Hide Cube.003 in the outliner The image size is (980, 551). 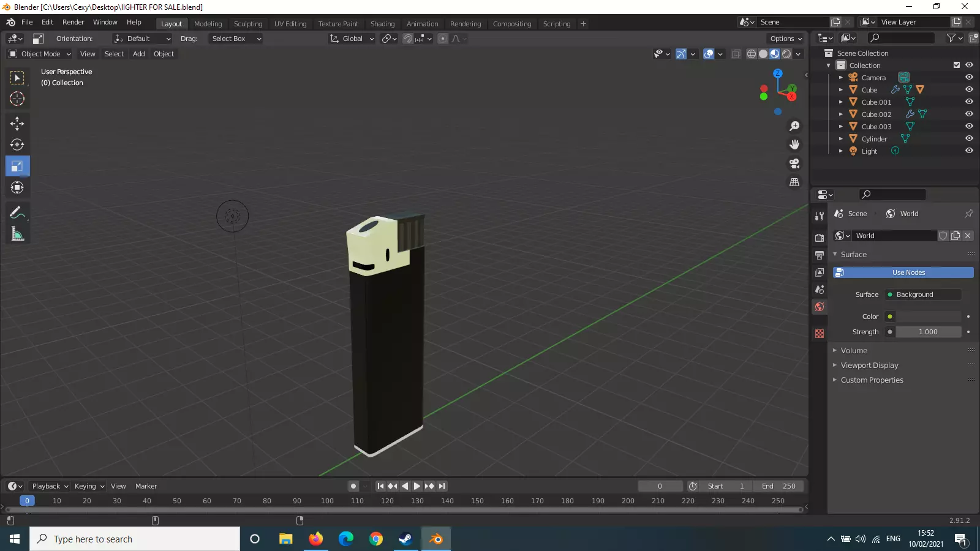pos(969,127)
